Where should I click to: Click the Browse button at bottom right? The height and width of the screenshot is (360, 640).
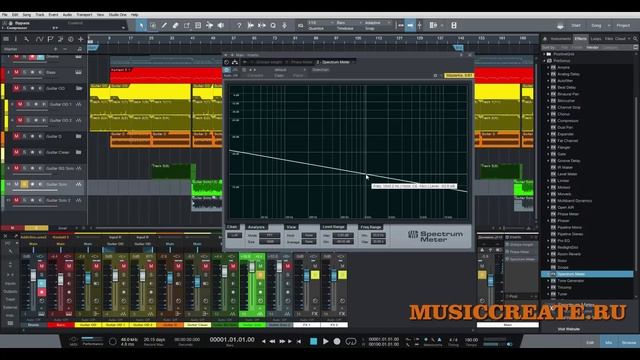click(x=629, y=342)
